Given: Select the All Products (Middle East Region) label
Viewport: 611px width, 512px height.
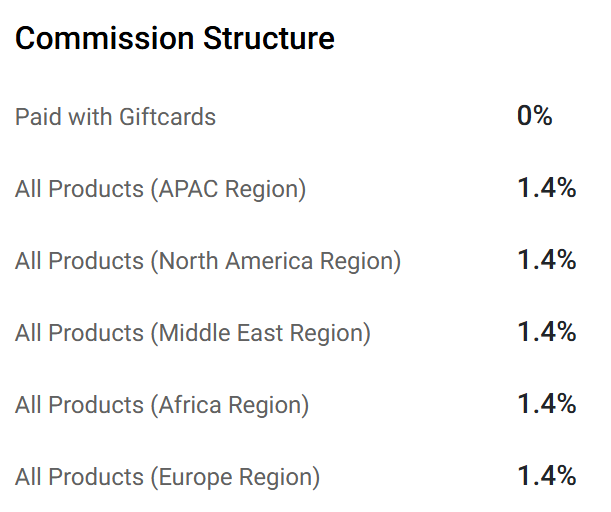Looking at the screenshot, I should (192, 333).
